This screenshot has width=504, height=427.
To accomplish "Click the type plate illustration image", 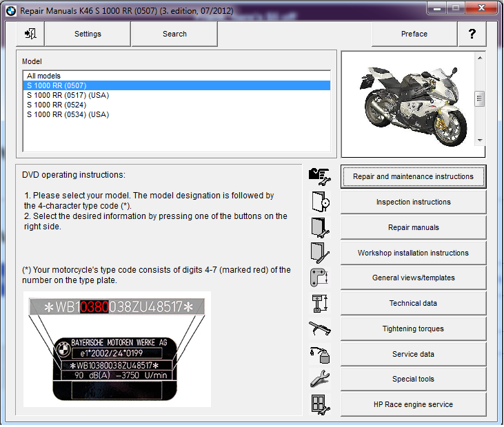I will pyautogui.click(x=117, y=349).
